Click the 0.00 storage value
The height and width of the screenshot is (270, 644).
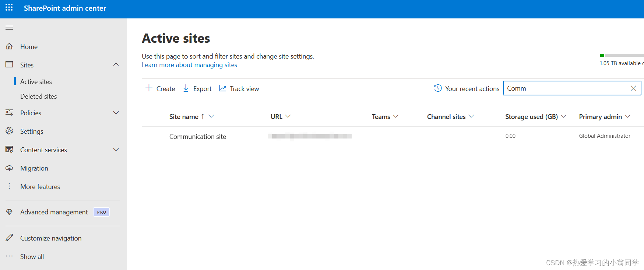510,136
